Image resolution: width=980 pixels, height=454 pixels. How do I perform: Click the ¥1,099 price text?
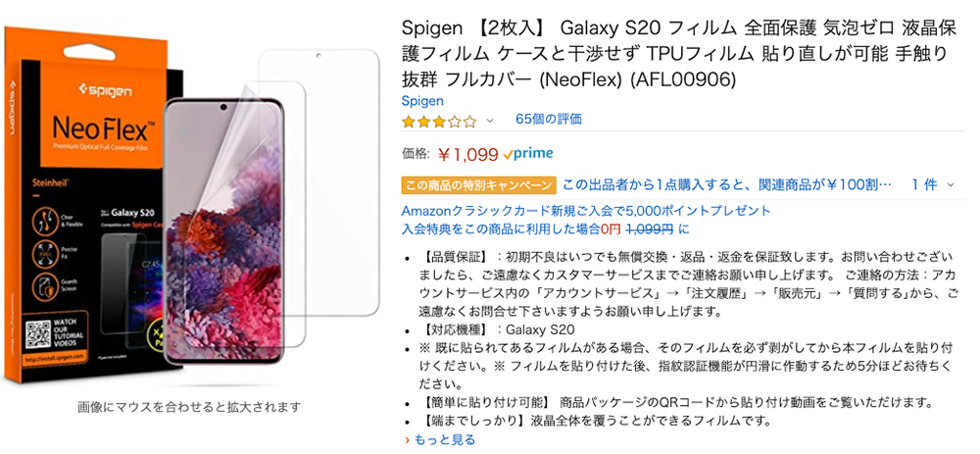(x=467, y=154)
